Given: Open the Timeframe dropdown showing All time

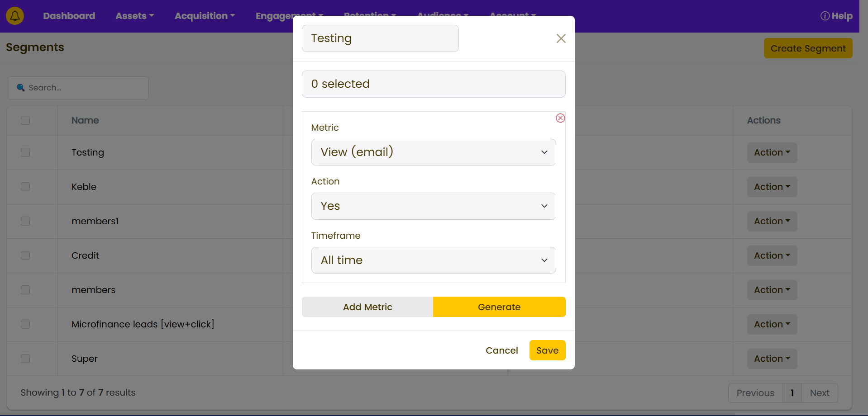Looking at the screenshot, I should click(x=433, y=260).
